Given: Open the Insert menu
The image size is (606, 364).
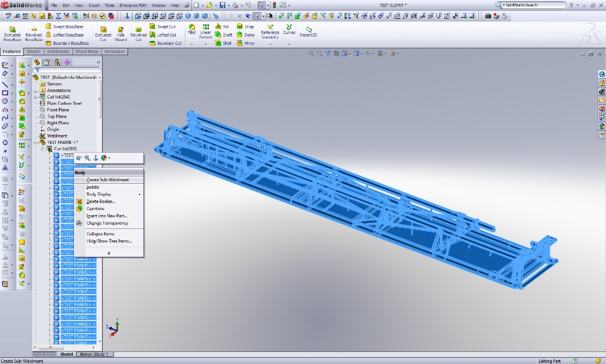Looking at the screenshot, I should pos(94,6).
